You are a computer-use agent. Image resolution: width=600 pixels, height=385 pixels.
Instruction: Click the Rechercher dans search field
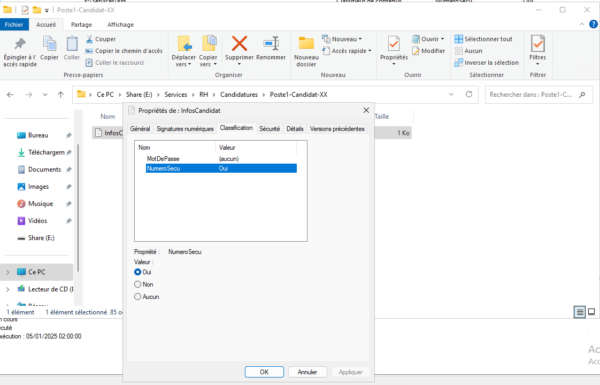(x=539, y=95)
